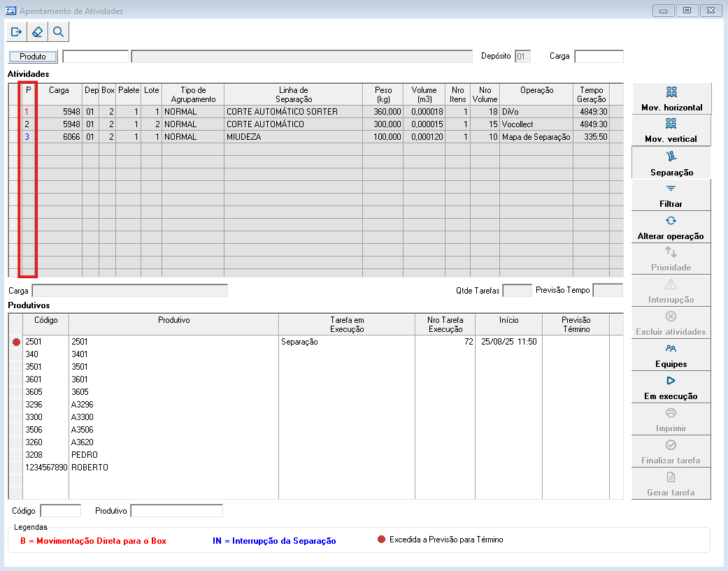Click Excluir atividades button
The image size is (728, 571).
pos(671,323)
